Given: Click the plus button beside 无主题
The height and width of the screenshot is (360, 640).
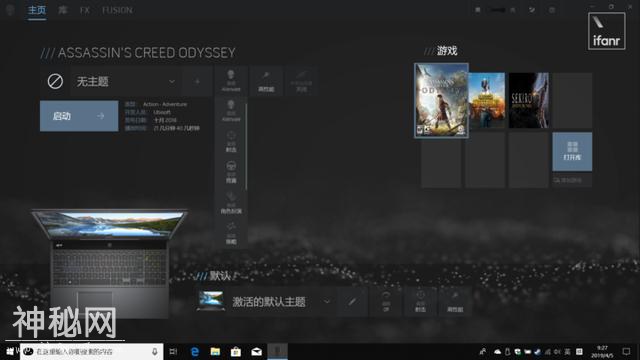Looking at the screenshot, I should click(197, 82).
